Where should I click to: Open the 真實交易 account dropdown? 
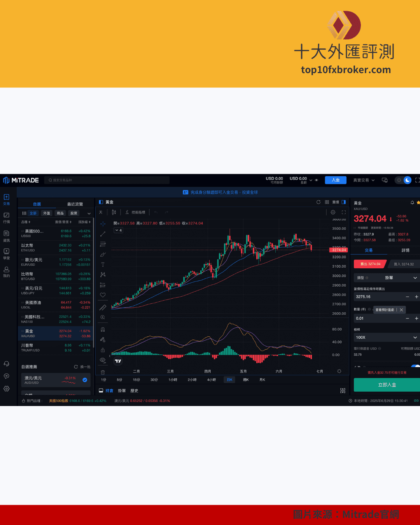coord(364,180)
